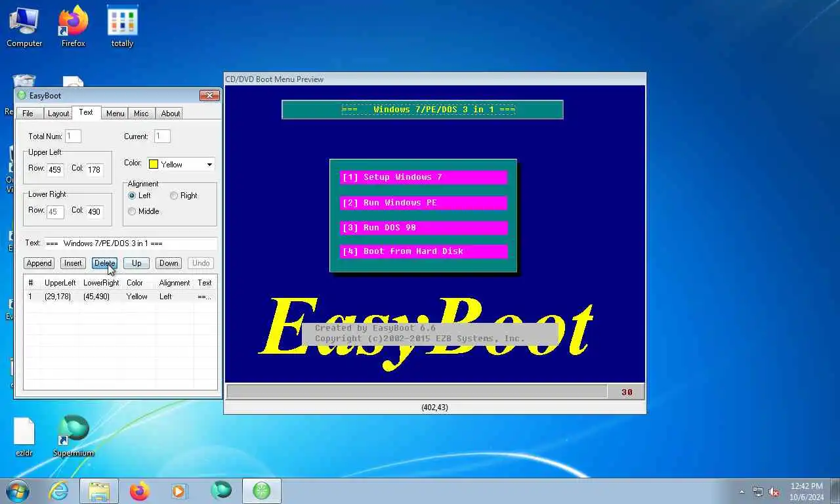Click the Delete button
The image size is (840, 504).
coord(104,263)
